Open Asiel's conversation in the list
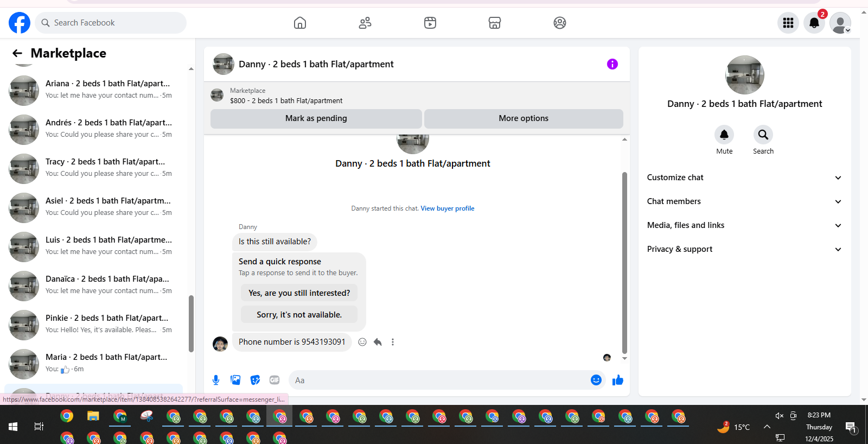Screen dimensions: 868x444 point(94,207)
